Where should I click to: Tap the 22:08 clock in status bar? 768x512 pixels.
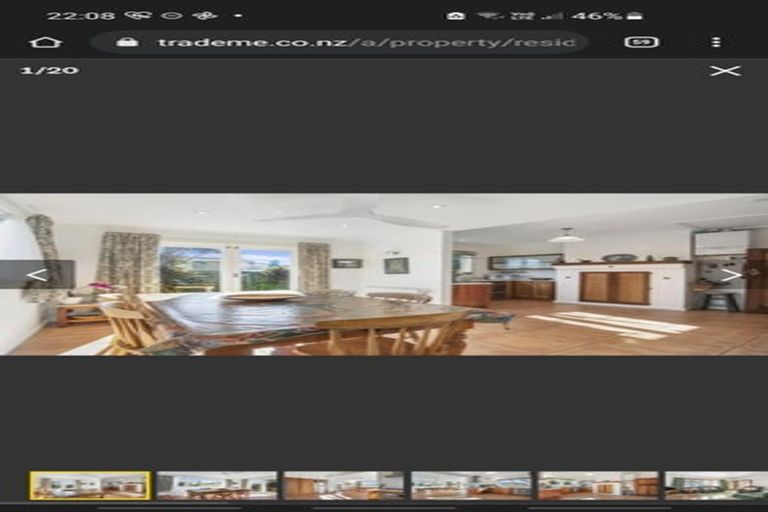coord(81,16)
